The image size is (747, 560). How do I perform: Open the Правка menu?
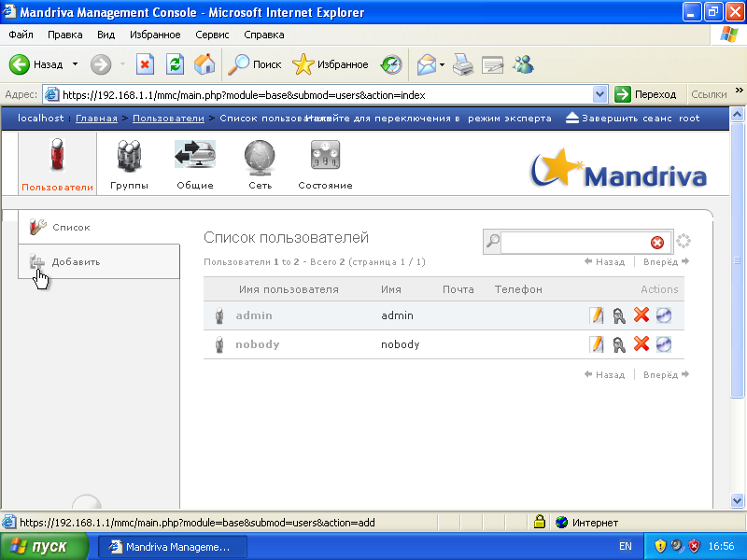(x=64, y=35)
